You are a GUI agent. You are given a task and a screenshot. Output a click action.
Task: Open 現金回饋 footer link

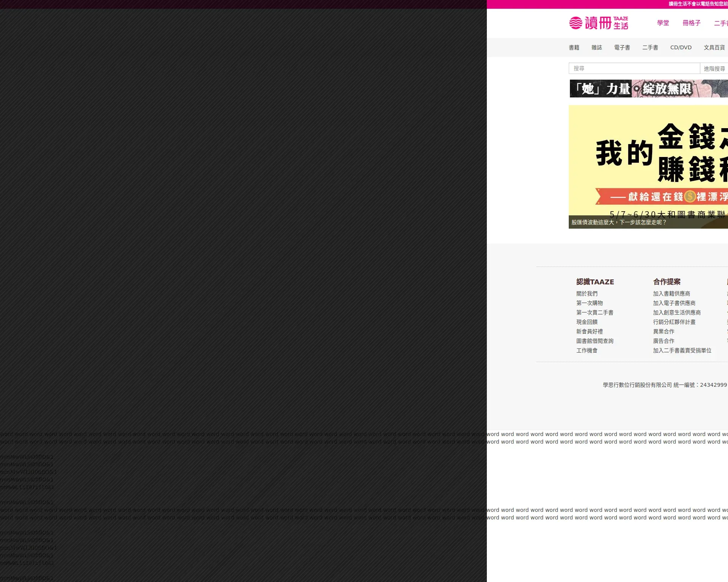587,322
